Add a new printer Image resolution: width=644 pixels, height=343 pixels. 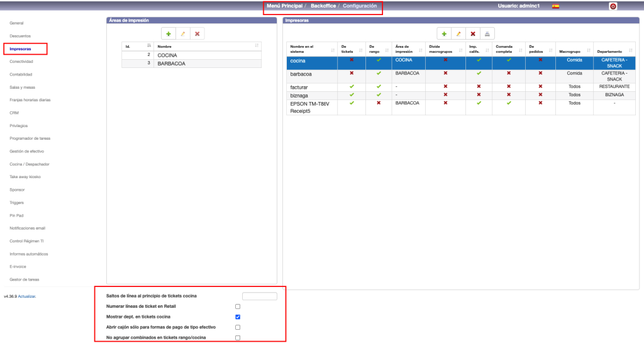tap(444, 33)
